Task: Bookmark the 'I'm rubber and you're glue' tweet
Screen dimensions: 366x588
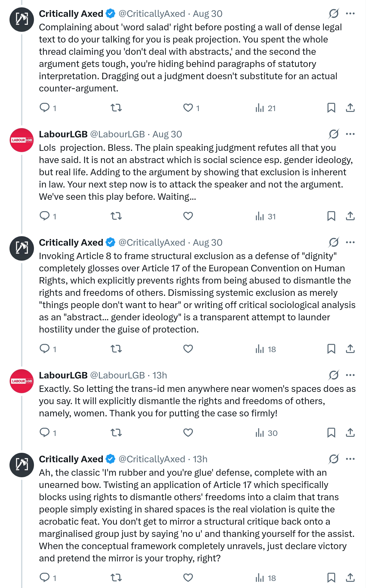Action: click(x=331, y=578)
